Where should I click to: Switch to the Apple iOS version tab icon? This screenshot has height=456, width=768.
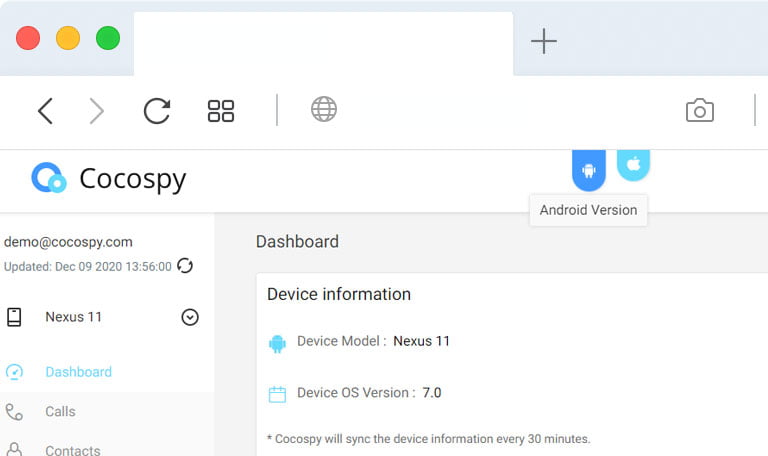point(633,165)
